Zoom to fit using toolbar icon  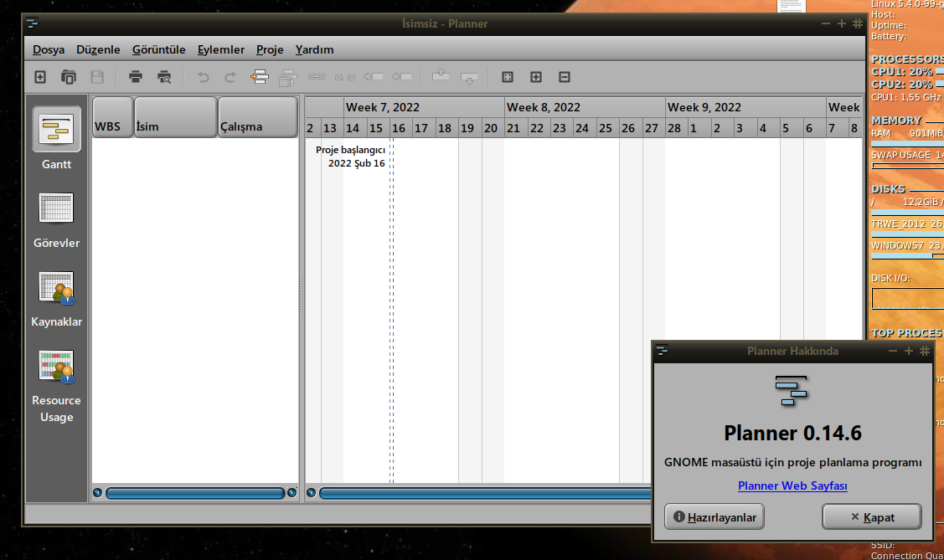click(x=508, y=77)
